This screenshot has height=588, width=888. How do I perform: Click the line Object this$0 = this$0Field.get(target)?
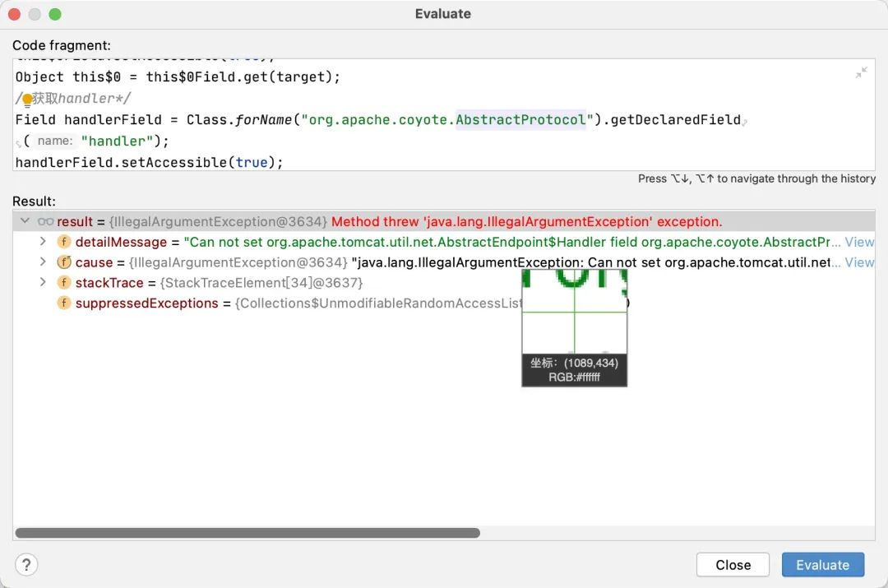click(x=178, y=77)
